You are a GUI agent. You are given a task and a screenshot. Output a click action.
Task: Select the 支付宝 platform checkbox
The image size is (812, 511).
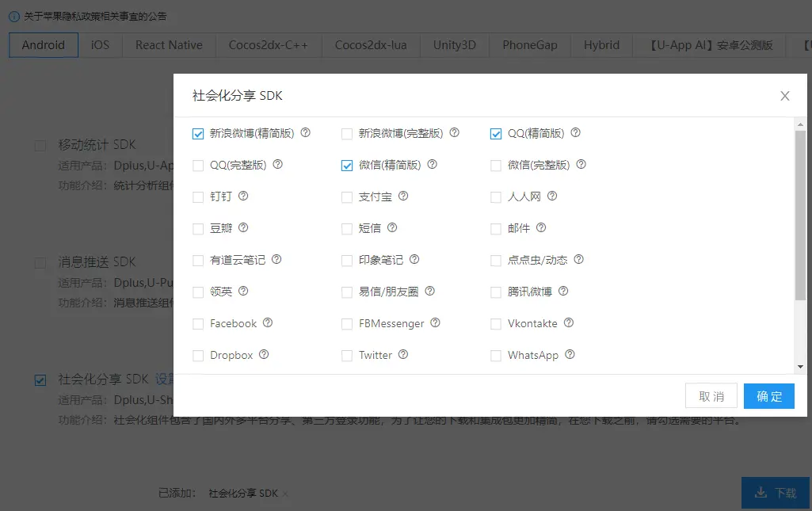[347, 196]
